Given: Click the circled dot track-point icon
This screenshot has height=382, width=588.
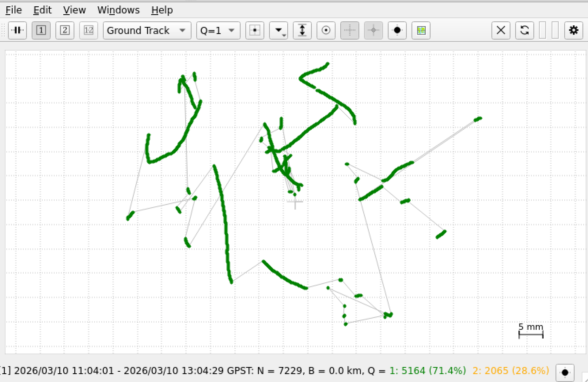Looking at the screenshot, I should 326,30.
